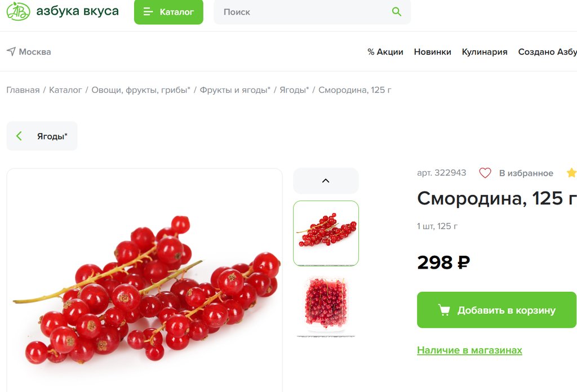577x392 pixels.
Task: Change the city by clicking Москва
Action: [35, 52]
